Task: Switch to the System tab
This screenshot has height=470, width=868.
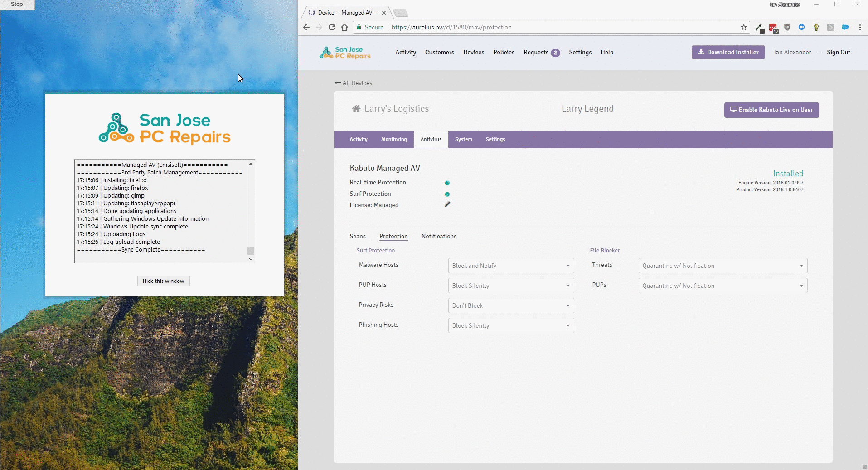Action: pos(464,139)
